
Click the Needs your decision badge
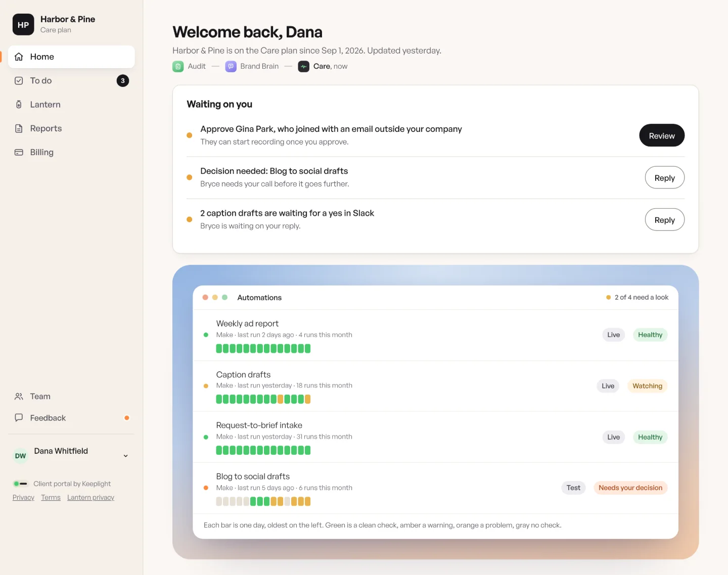click(630, 488)
